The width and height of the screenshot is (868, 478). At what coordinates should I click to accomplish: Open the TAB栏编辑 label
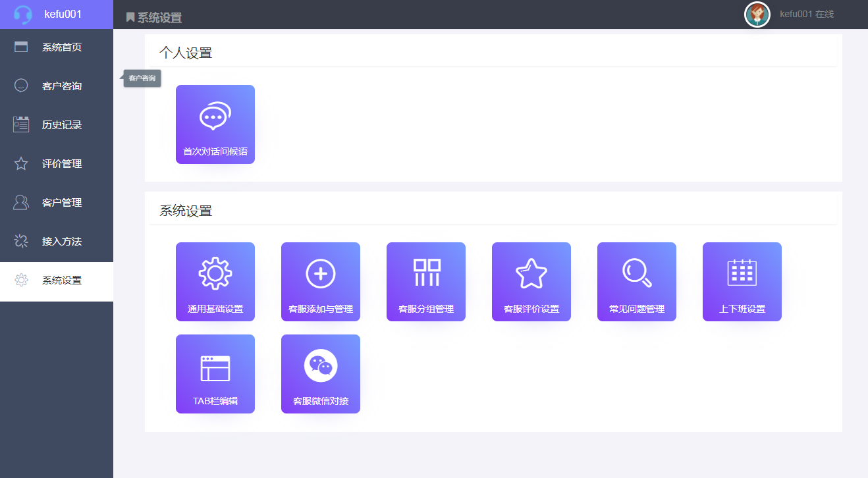[215, 401]
